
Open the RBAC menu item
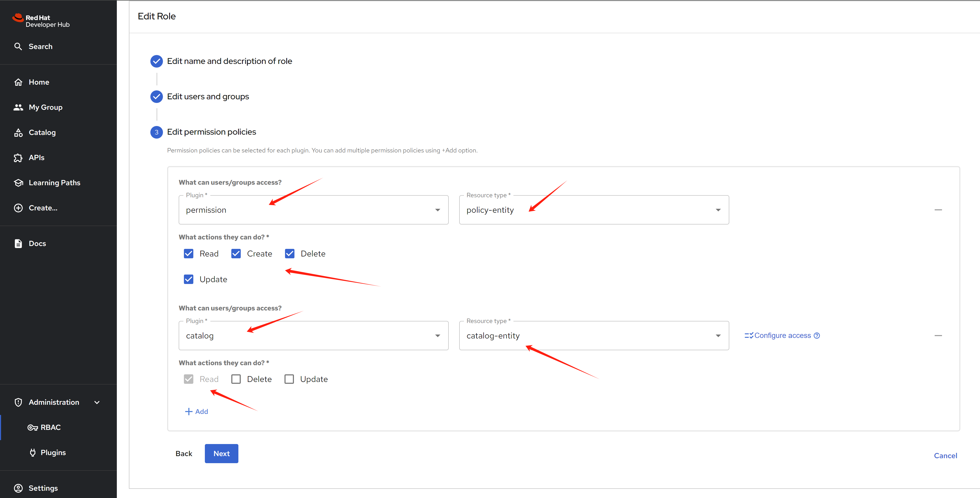click(50, 427)
